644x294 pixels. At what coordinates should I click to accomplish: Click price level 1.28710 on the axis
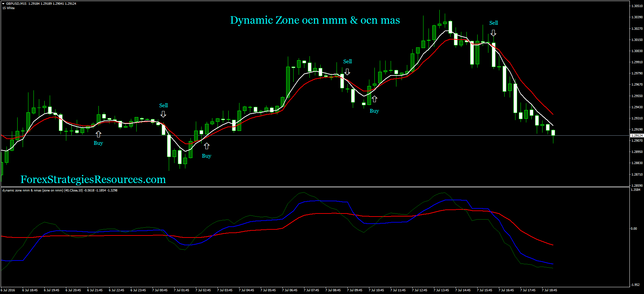tap(637, 174)
